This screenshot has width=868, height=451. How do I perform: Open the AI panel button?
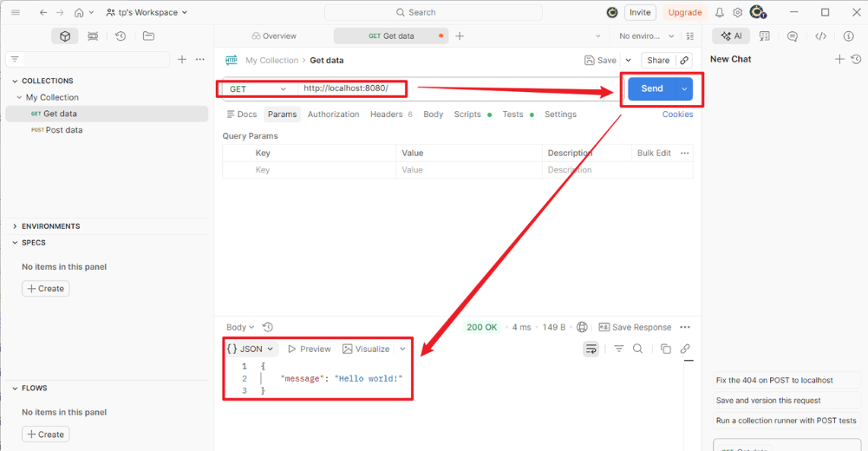tap(731, 36)
